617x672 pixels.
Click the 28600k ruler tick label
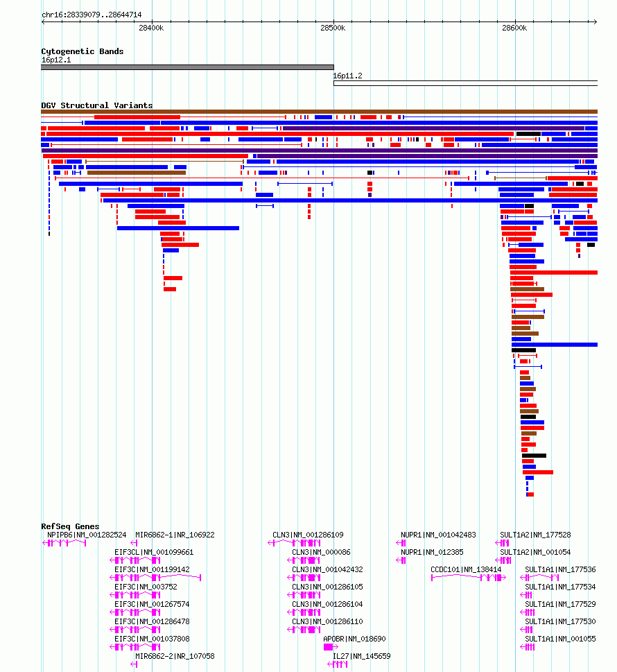click(514, 28)
